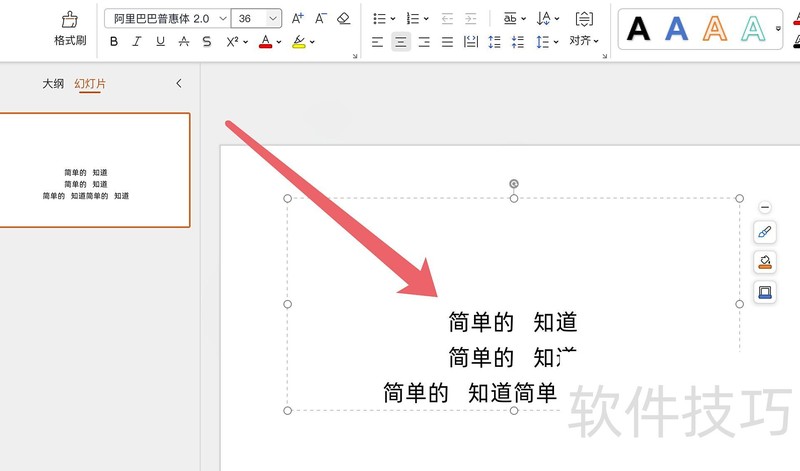Decrease font size with A- icon
Screen dimensions: 800x471
(321, 18)
